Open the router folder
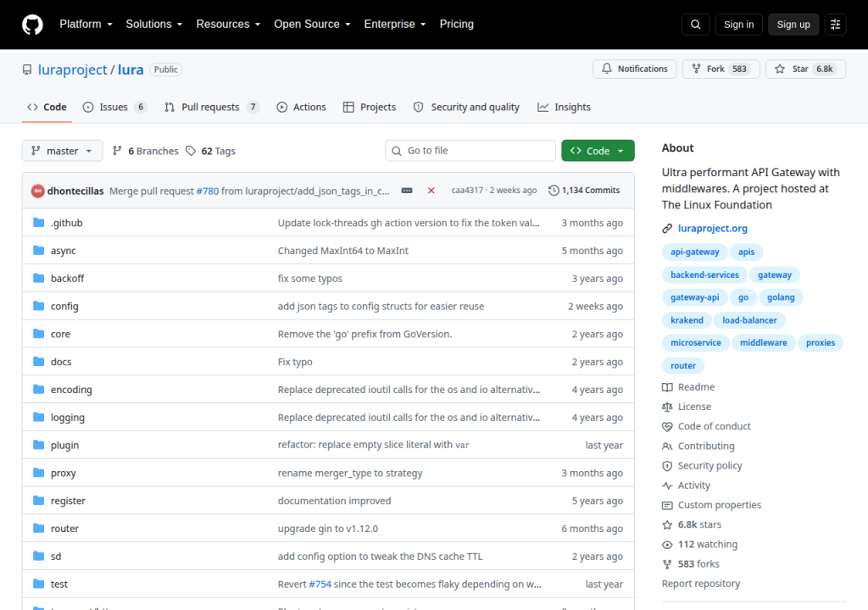 (x=64, y=529)
